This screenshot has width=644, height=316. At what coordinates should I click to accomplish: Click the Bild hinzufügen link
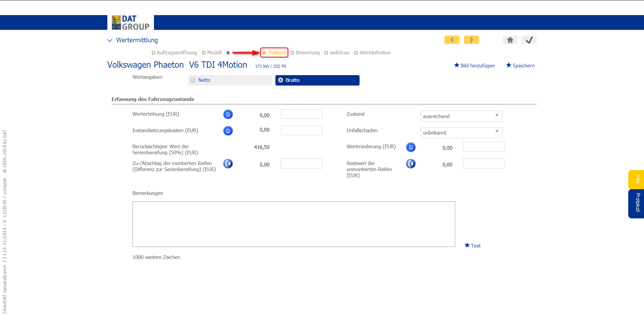point(478,66)
